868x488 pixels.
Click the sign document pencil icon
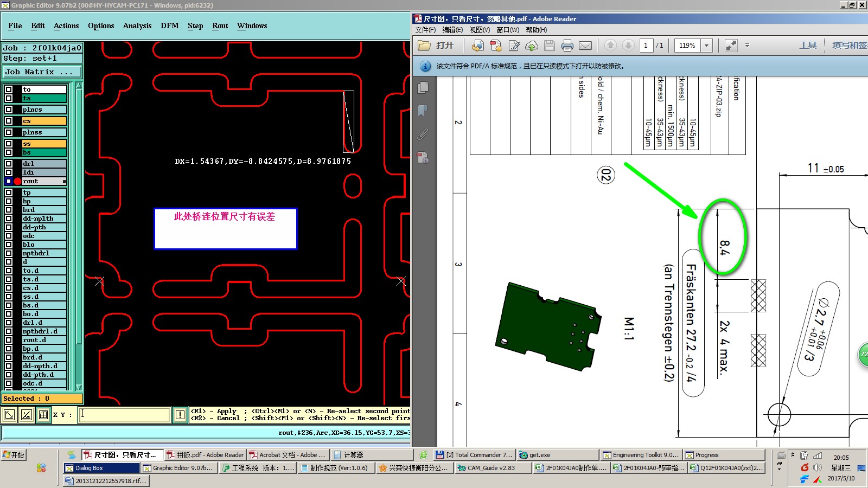coord(514,46)
